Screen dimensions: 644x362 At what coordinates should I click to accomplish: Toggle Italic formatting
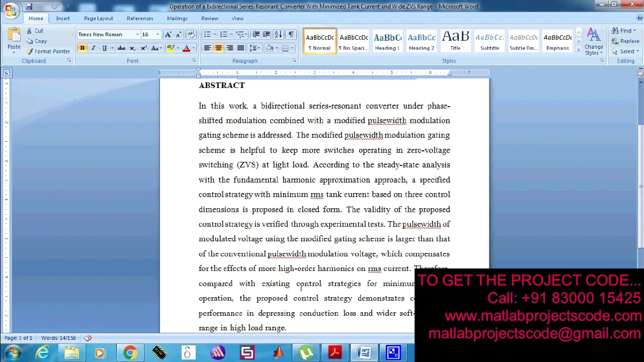[93, 48]
